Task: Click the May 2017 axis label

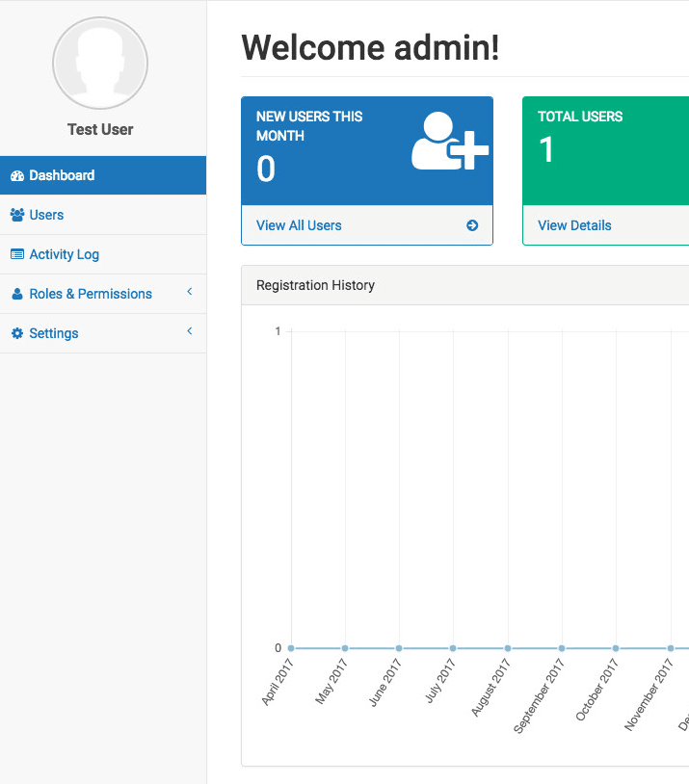Action: click(x=331, y=681)
